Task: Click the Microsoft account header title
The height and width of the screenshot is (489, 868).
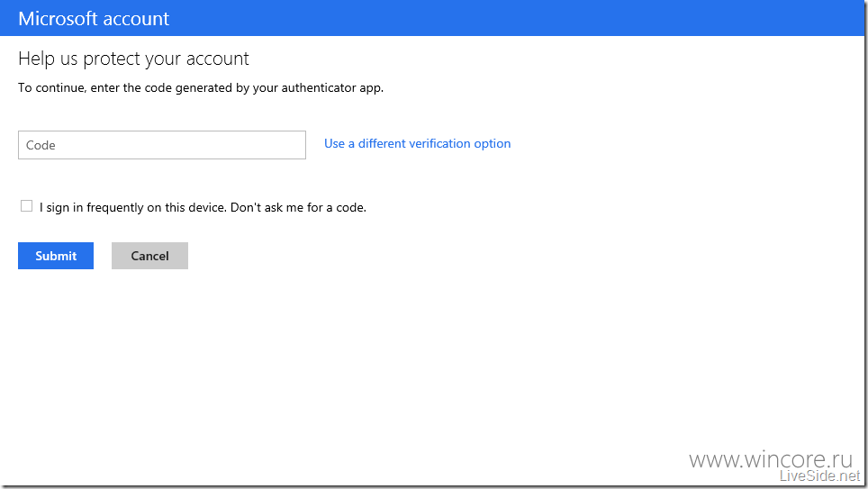Action: pyautogui.click(x=94, y=19)
